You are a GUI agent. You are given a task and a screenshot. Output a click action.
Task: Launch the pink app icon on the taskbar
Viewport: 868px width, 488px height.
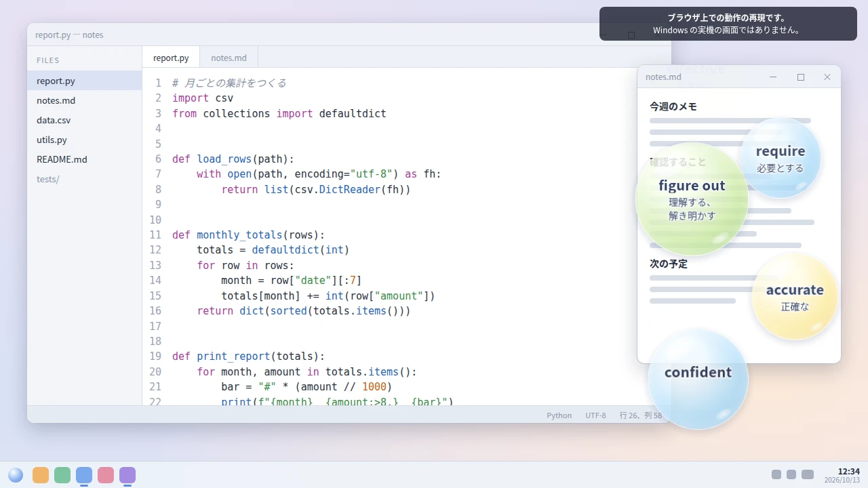click(106, 475)
